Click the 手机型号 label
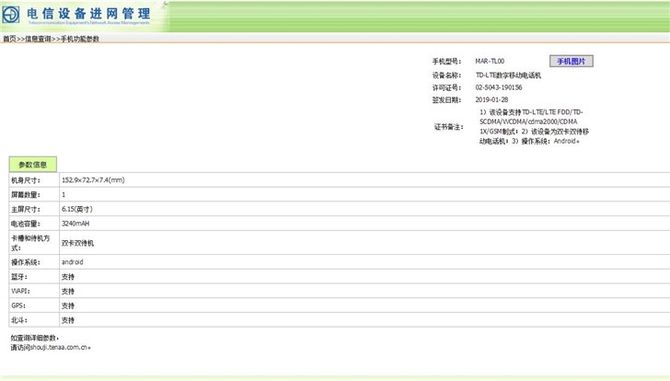This screenshot has height=381, width=670. (x=447, y=62)
